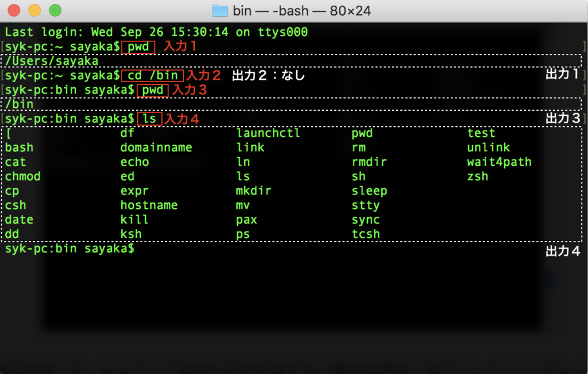Click 'cat' in the ls listing

(x=16, y=162)
